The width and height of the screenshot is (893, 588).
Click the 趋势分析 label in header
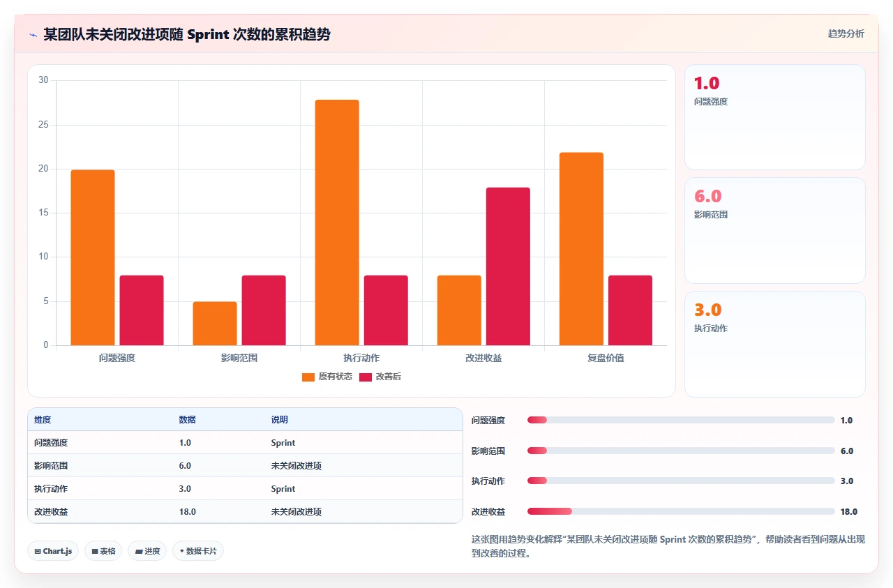click(846, 33)
